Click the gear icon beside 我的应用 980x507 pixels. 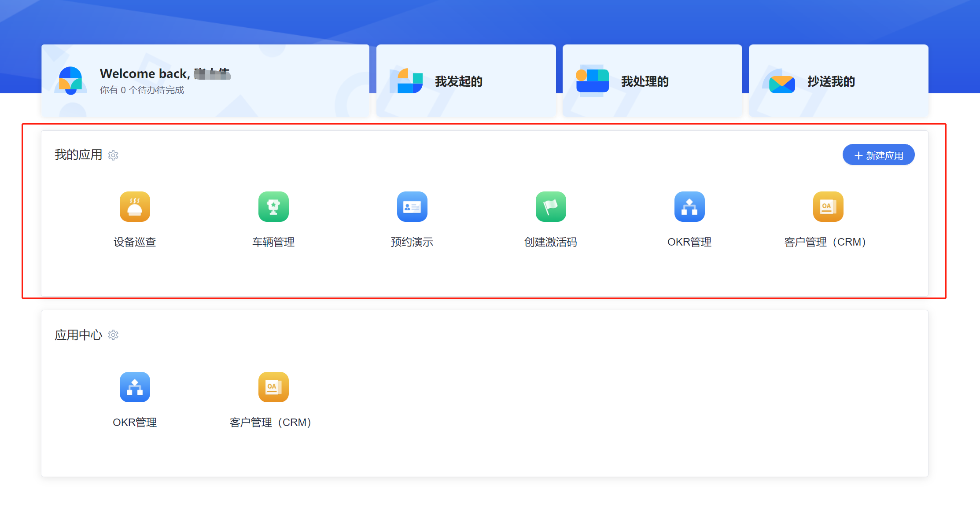113,155
